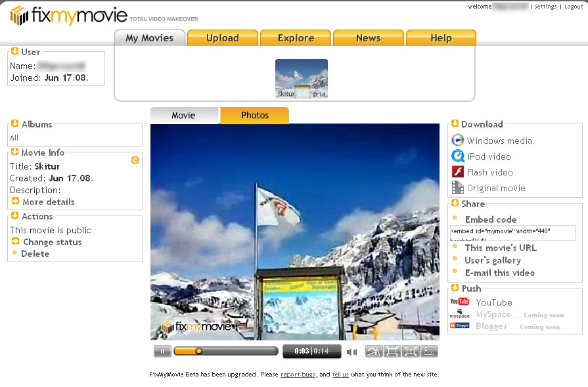The height and width of the screenshot is (387, 588).
Task: Pause the movie playback
Action: (162, 352)
